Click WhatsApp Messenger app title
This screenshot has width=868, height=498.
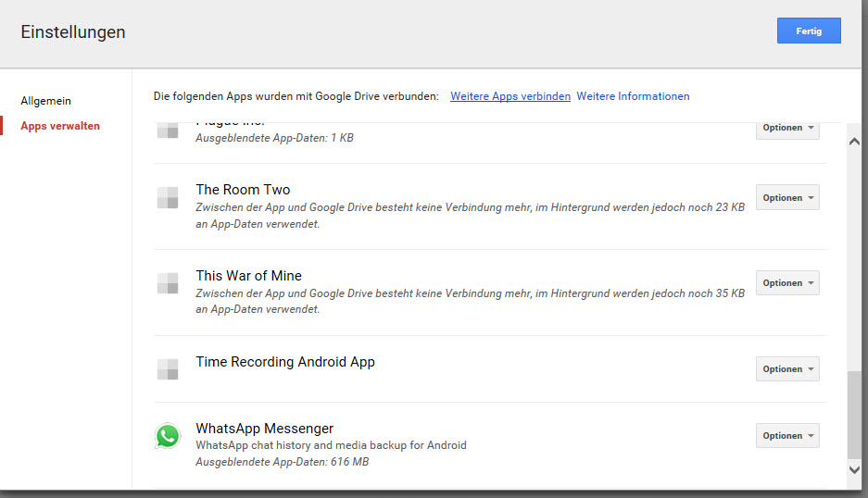pos(265,429)
